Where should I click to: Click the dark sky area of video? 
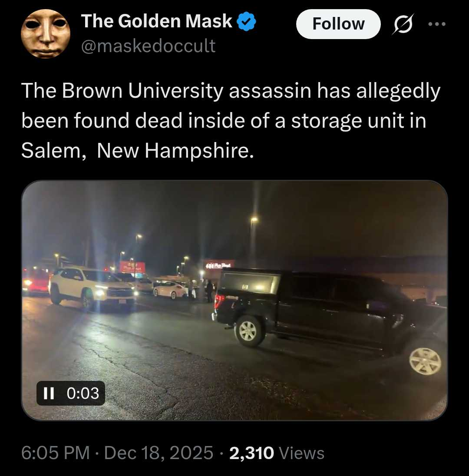click(347, 213)
